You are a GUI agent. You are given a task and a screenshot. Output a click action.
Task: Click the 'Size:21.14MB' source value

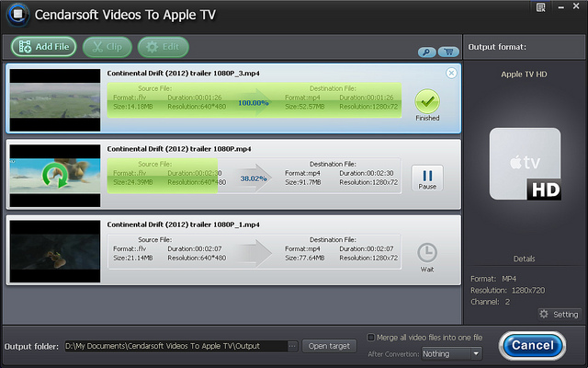(x=132, y=258)
